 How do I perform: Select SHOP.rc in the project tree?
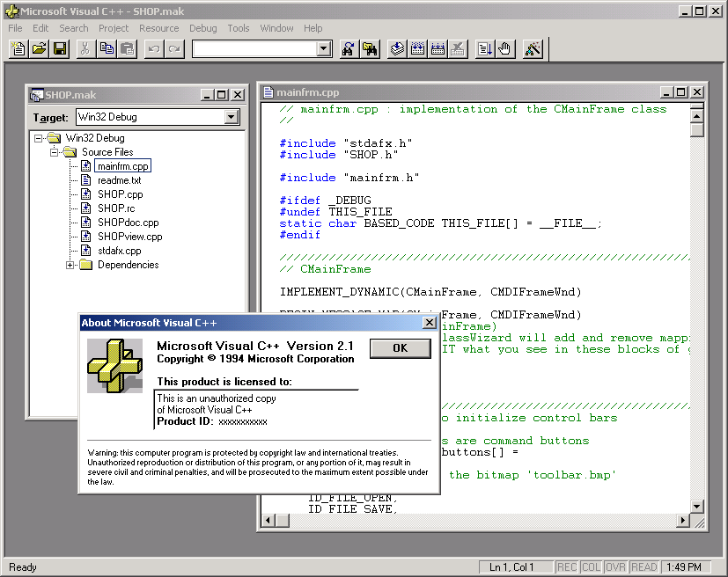(116, 208)
